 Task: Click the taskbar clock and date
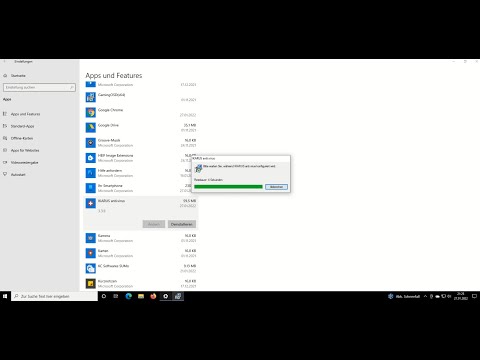461,296
